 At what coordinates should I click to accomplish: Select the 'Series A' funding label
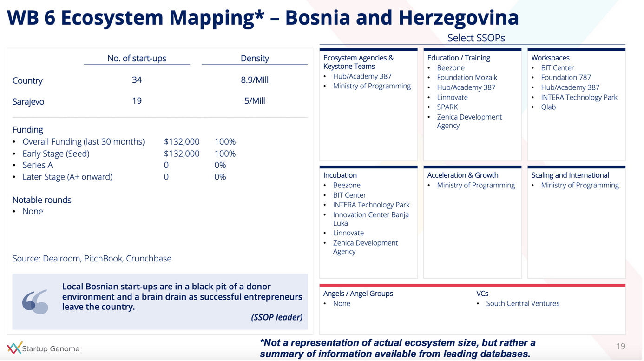pos(38,165)
